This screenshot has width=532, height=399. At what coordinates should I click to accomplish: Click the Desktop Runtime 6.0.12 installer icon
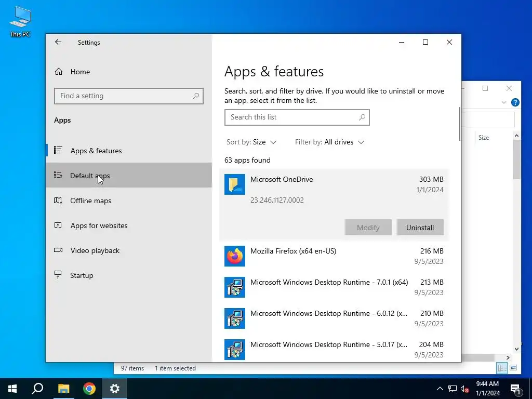tap(234, 318)
